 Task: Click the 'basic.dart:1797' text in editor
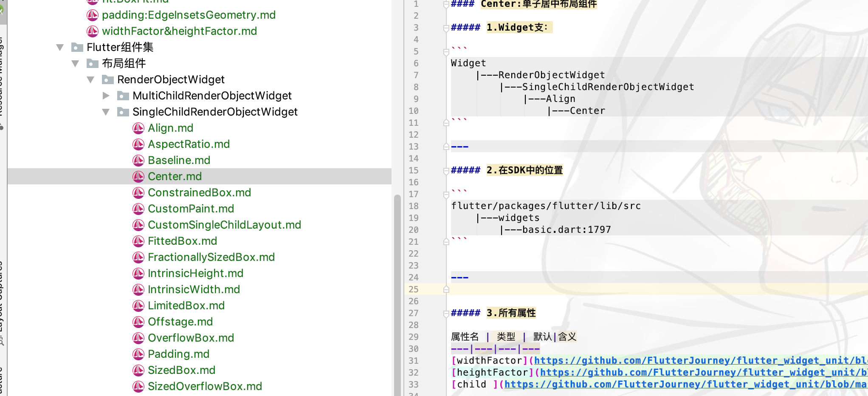[566, 230]
